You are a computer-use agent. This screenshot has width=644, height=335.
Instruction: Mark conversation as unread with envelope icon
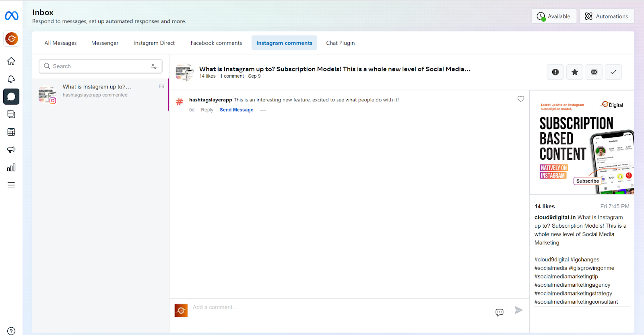[x=594, y=72]
